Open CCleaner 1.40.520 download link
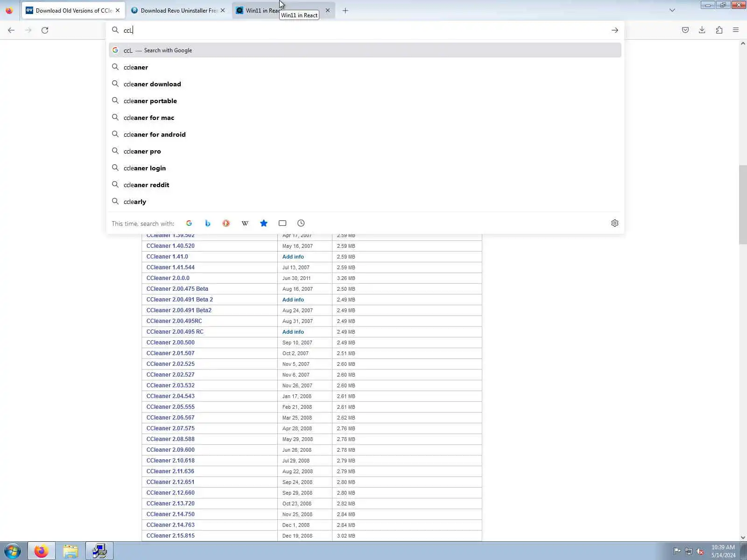The height and width of the screenshot is (560, 747). (170, 246)
